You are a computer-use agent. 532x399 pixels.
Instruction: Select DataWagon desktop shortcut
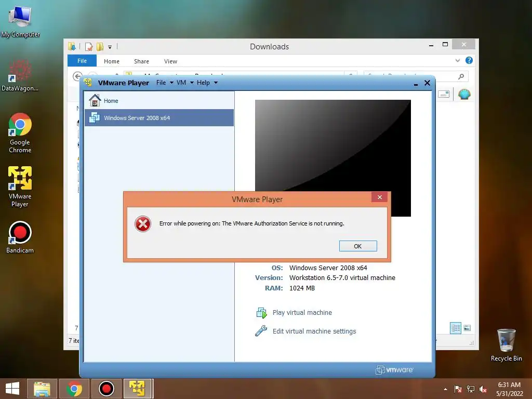20,76
